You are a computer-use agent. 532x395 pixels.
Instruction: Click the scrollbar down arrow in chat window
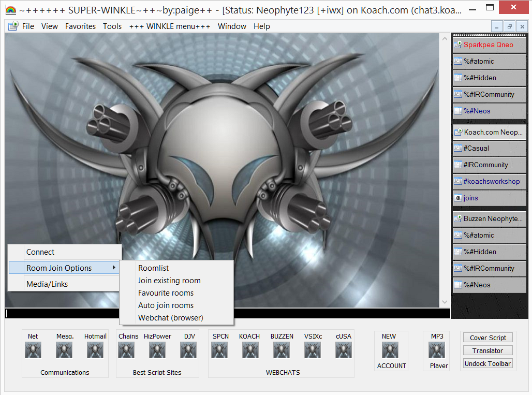pyautogui.click(x=445, y=302)
